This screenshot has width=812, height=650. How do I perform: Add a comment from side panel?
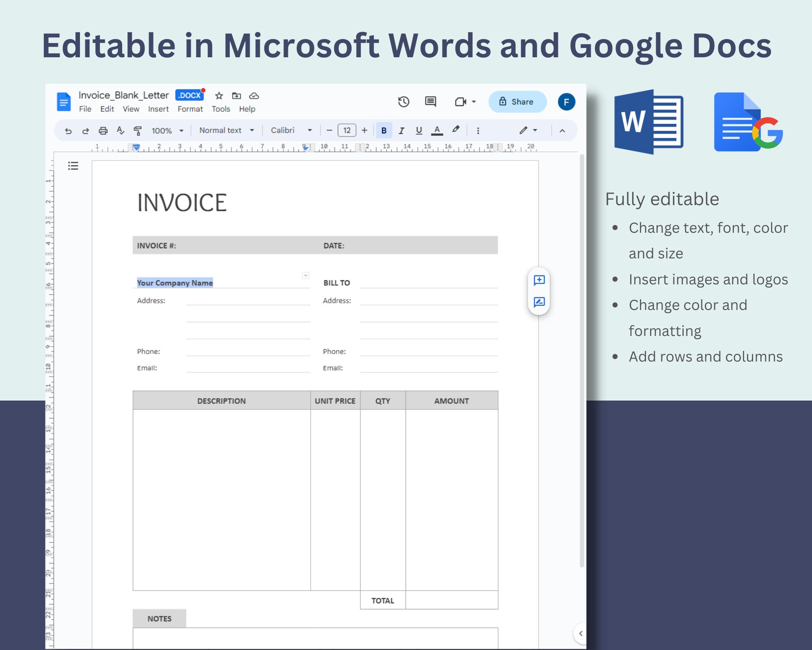click(539, 280)
